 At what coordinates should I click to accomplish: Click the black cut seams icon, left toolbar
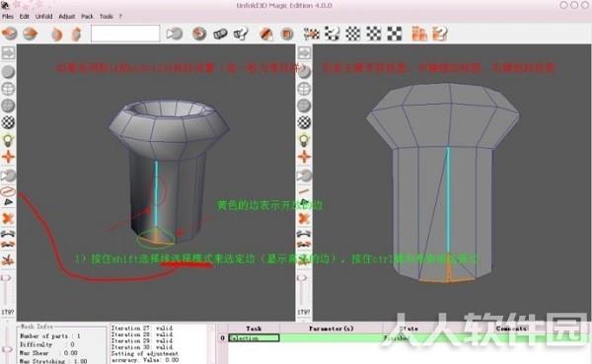coord(8,234)
